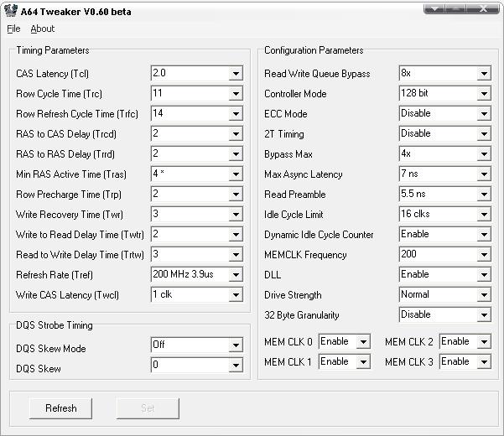
Task: Expand the MEM CLK 1 dropdown
Action: coord(345,361)
